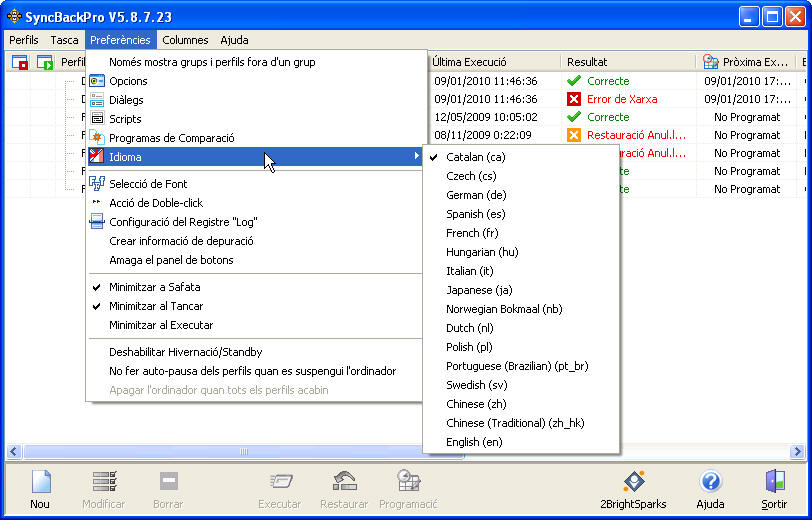Click the Ajuda help button in bottom toolbar
The height and width of the screenshot is (520, 812).
pos(710,489)
